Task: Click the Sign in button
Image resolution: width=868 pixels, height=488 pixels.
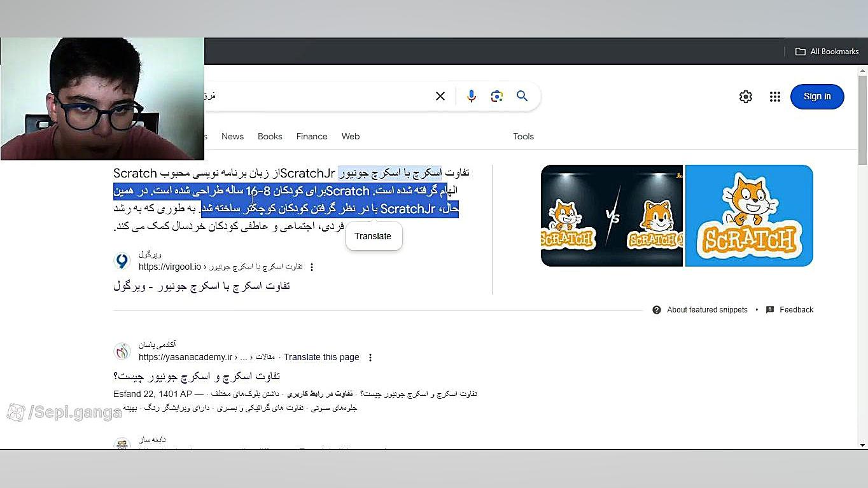Action: click(x=817, y=97)
